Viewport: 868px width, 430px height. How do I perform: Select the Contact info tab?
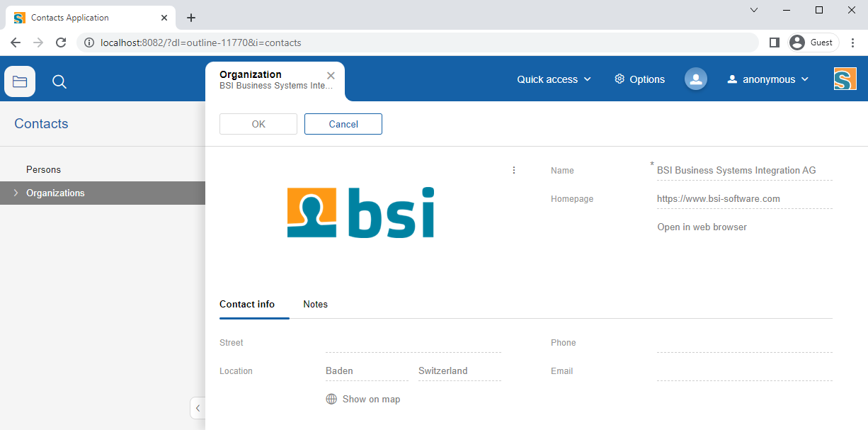pos(247,304)
